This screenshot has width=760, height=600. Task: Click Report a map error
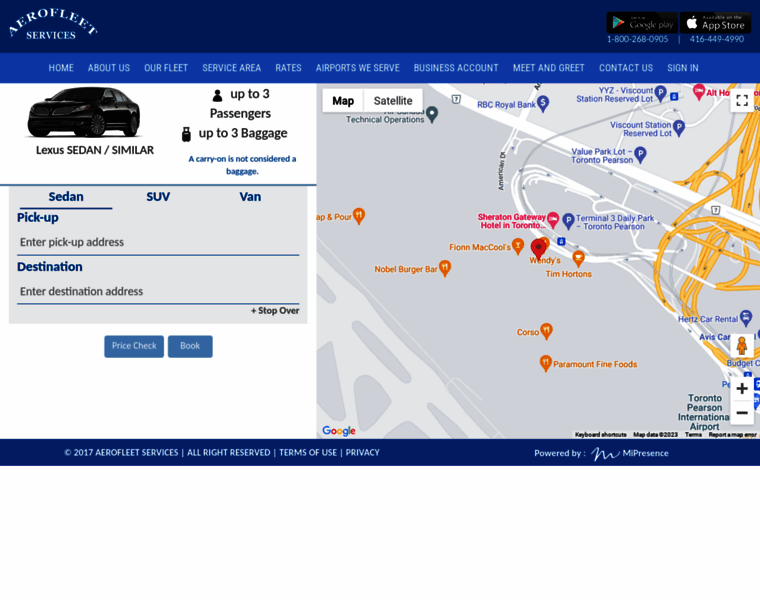click(x=732, y=435)
